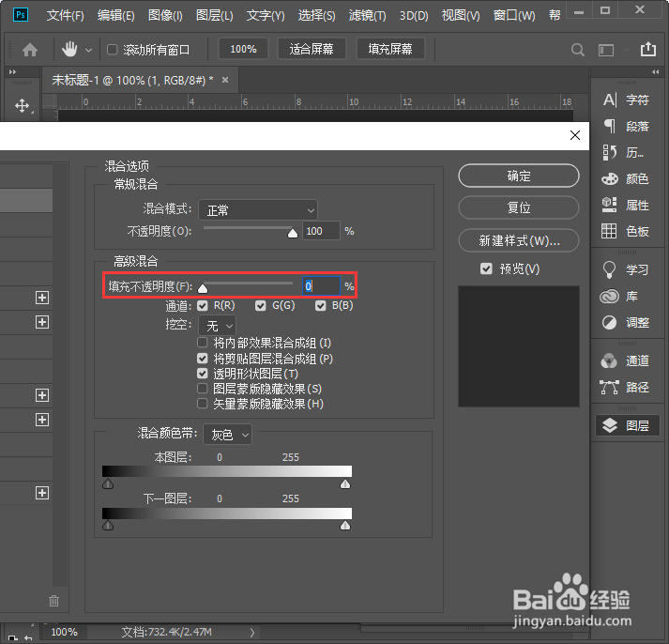The image size is (669, 644).
Task: Open the 混合模式 正常 dropdown
Action: click(258, 210)
